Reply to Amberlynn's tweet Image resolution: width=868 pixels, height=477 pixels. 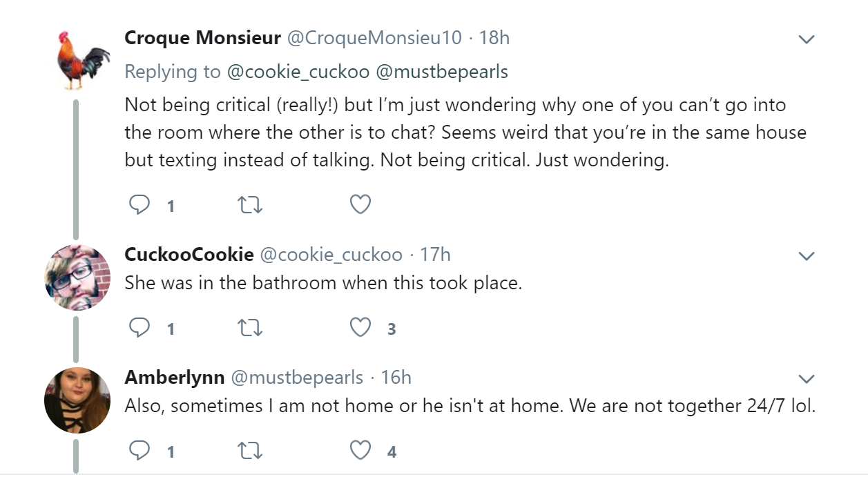(x=140, y=451)
